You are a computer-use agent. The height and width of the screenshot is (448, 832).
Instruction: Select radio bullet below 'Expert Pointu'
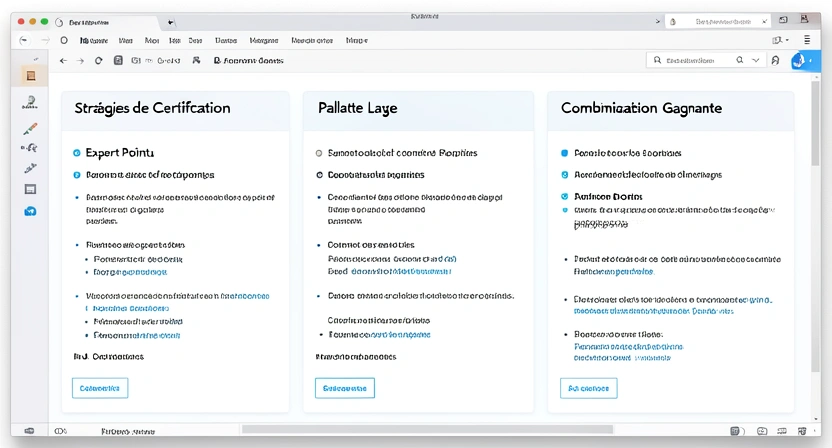tap(76, 175)
